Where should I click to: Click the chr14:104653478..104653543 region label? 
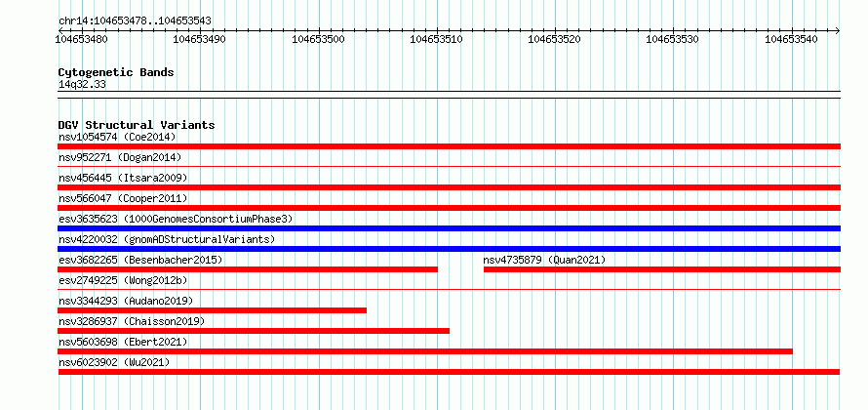(135, 21)
